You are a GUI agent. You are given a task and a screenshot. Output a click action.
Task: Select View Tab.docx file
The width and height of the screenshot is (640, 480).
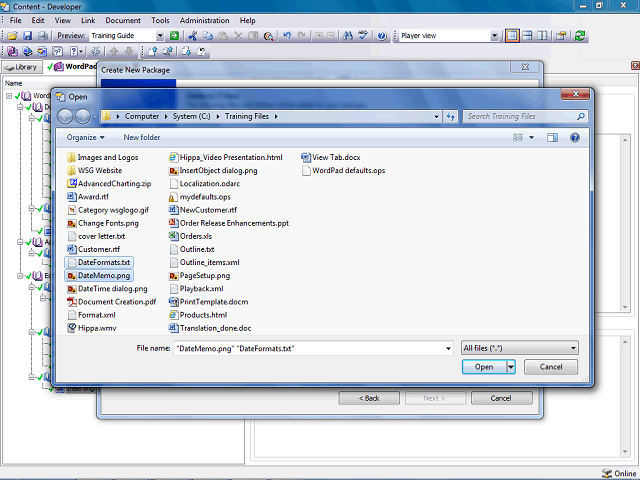click(x=331, y=158)
